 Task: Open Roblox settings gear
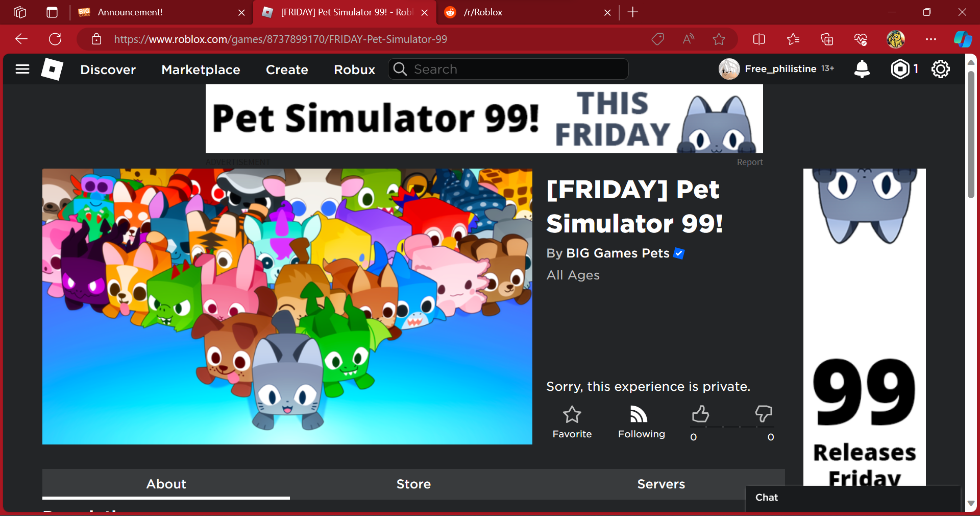click(x=940, y=69)
